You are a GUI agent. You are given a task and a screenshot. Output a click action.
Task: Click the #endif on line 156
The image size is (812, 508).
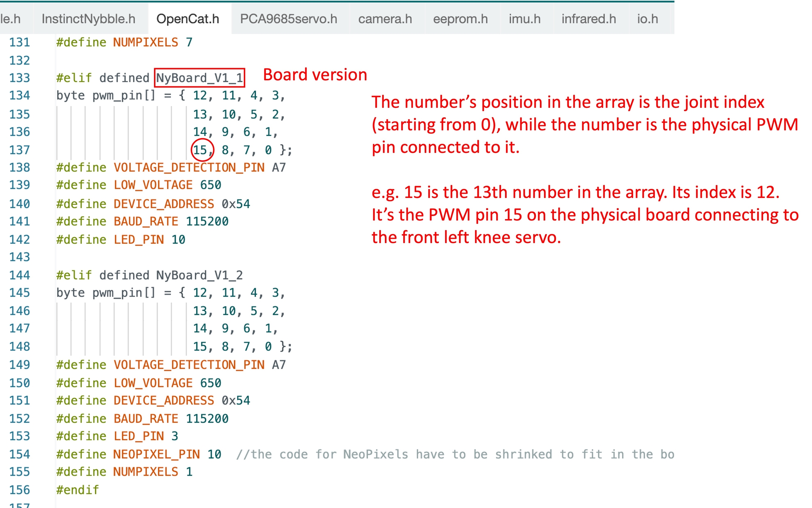pos(78,490)
